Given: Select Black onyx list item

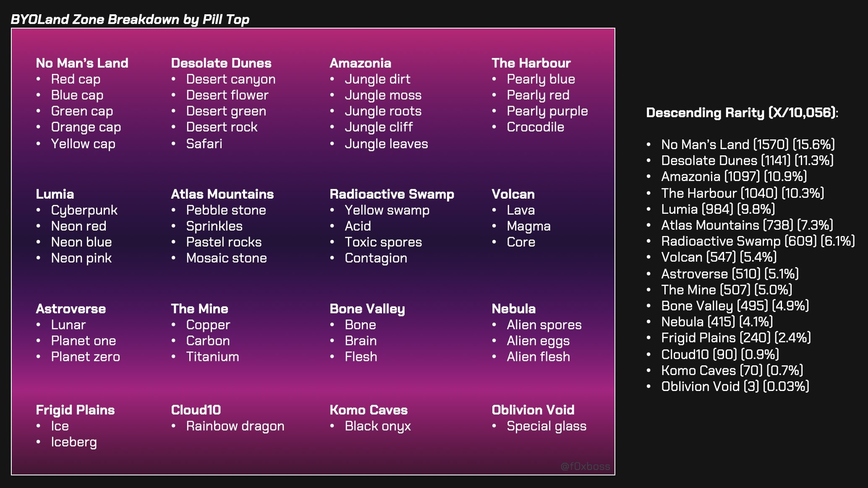Looking at the screenshot, I should 378,426.
